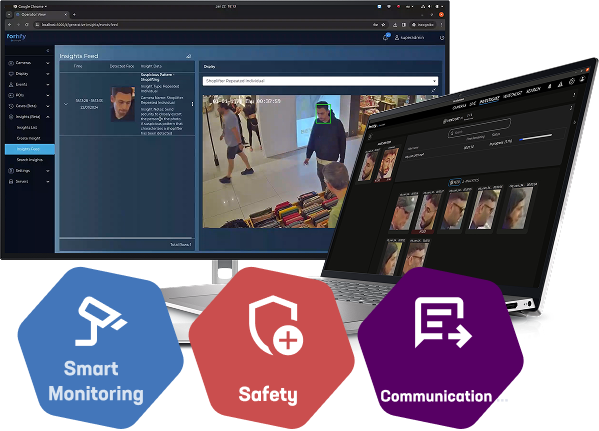Click the Fortify logo
Image resolution: width=599 pixels, height=431 pixels.
16,37
